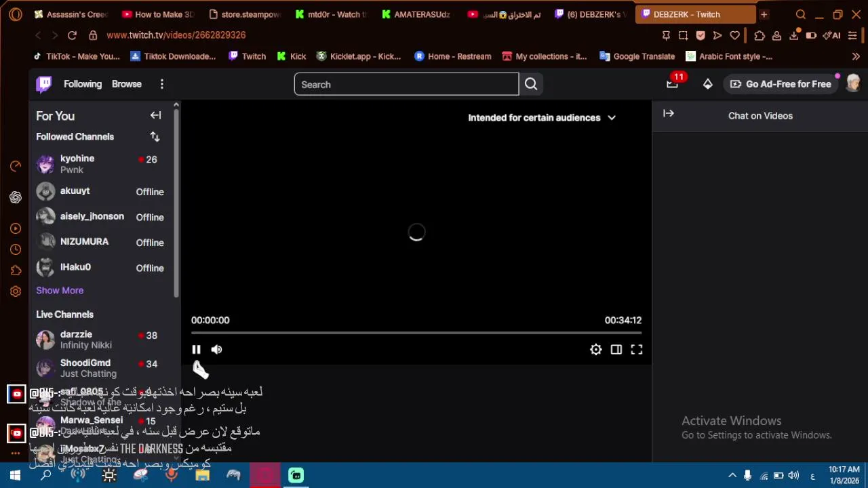Open Windows Start menu
This screenshot has height=488, width=868.
[x=15, y=476]
